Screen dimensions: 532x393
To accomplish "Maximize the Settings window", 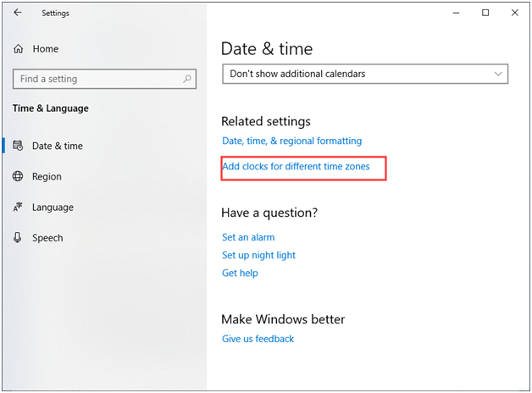I will point(485,14).
